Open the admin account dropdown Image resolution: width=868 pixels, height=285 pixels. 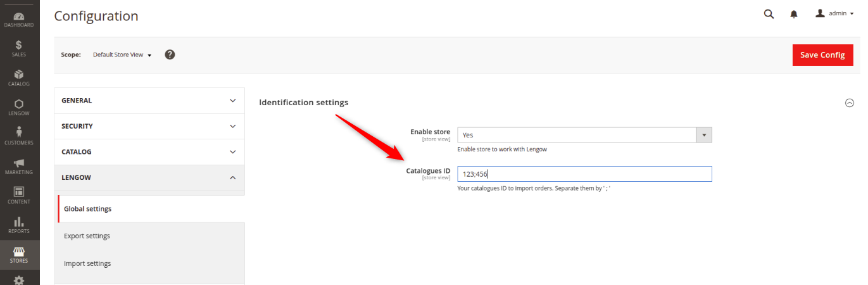[x=835, y=14]
